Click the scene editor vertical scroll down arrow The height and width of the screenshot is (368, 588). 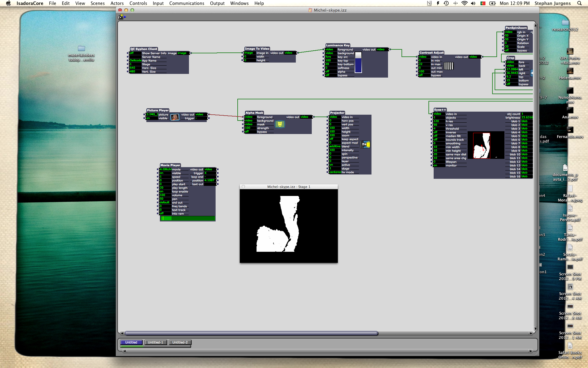(535, 329)
